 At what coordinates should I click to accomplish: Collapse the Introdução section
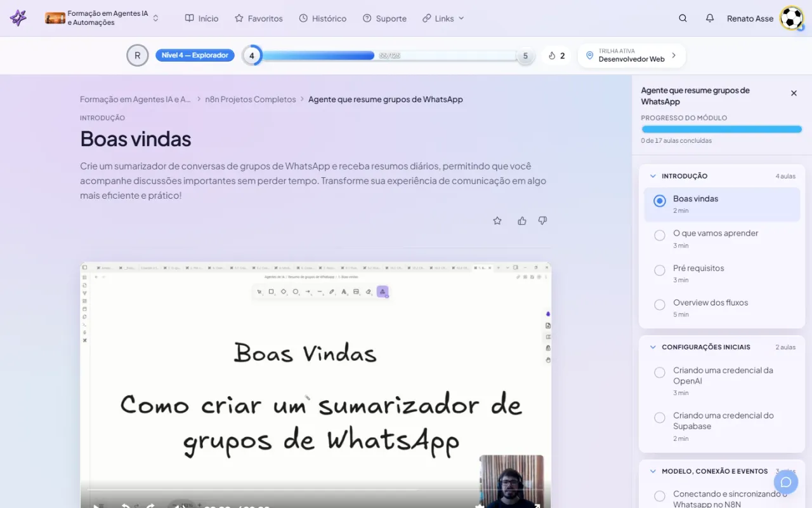tap(653, 176)
